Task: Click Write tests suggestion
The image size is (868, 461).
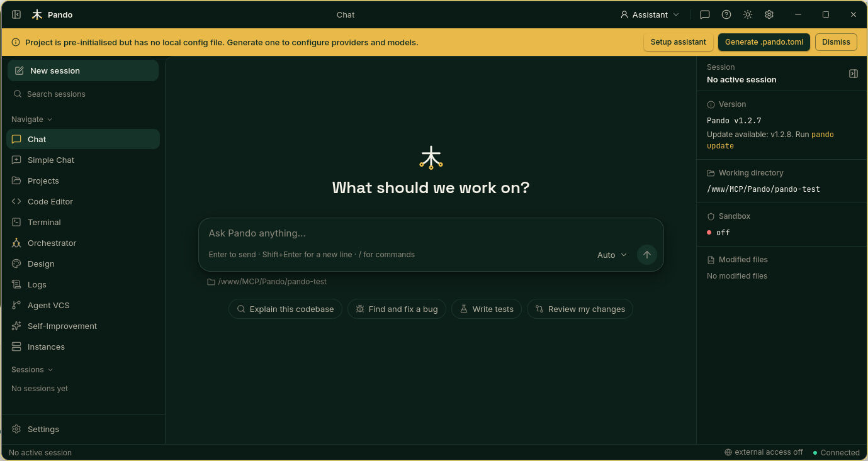Action: (x=486, y=309)
